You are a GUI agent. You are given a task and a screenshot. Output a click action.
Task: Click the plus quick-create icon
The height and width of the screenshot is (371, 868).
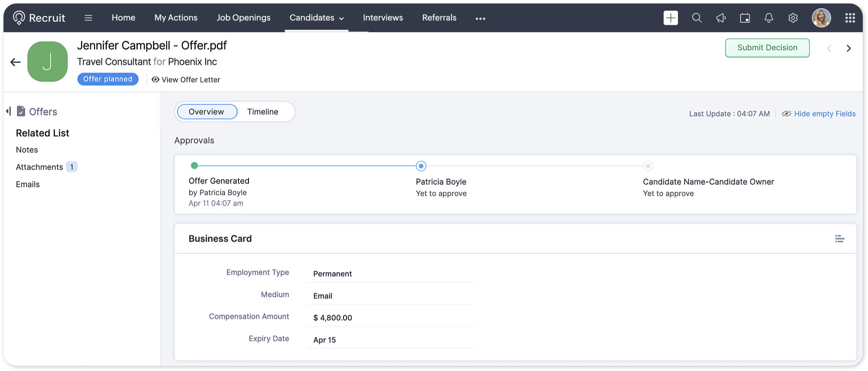click(x=671, y=18)
